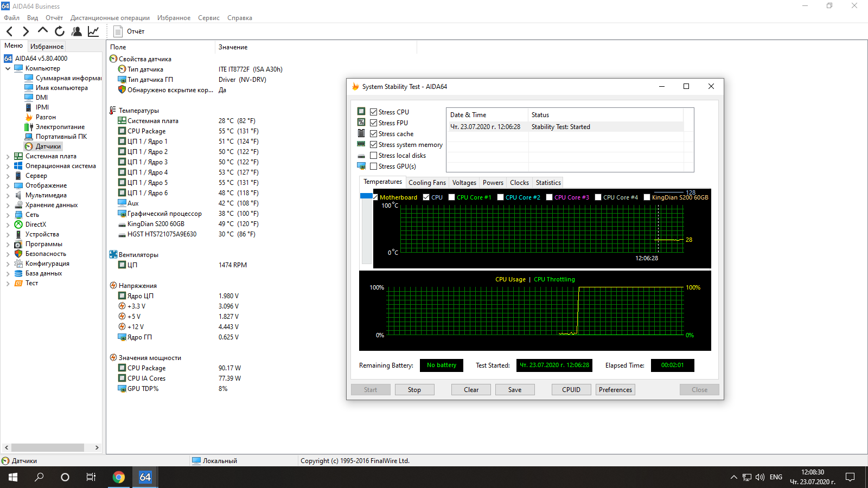Select the Мультимедиа speaker icon item
This screenshot has width=868, height=488.
[18, 195]
